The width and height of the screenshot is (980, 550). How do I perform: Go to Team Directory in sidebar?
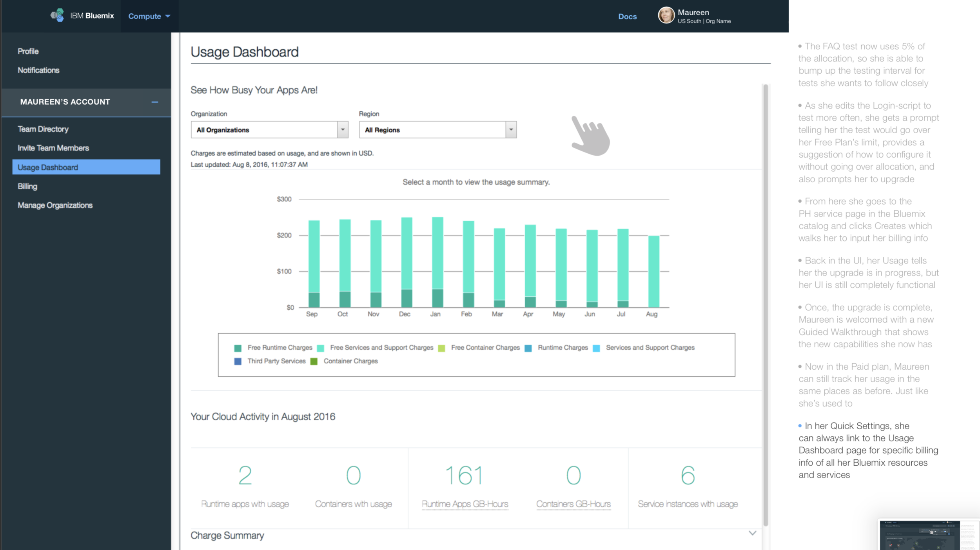43,129
